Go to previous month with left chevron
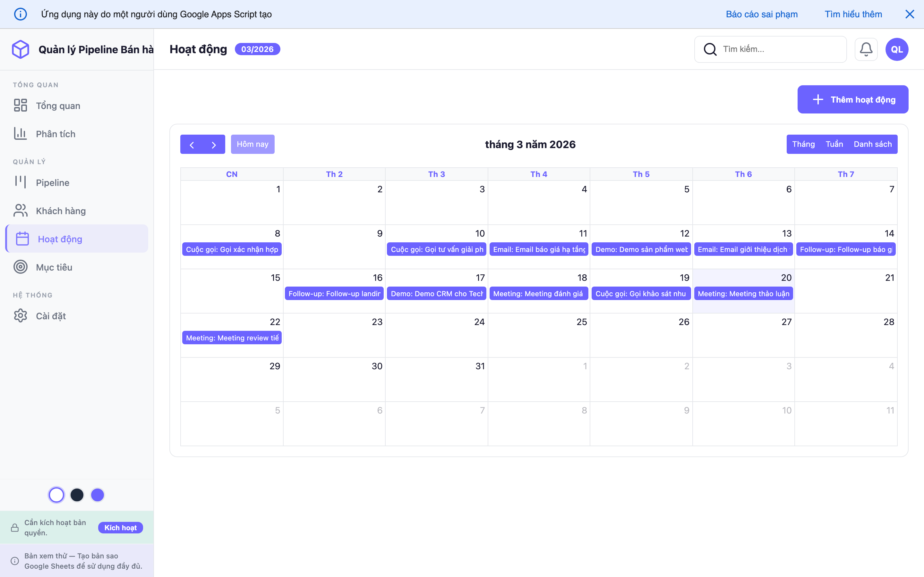Image resolution: width=924 pixels, height=577 pixels. point(192,145)
